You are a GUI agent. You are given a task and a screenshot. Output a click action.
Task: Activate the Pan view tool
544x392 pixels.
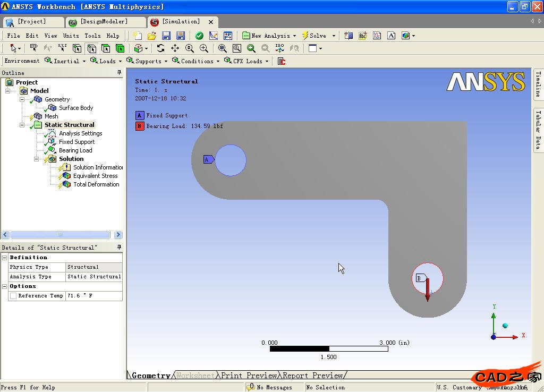(x=175, y=48)
